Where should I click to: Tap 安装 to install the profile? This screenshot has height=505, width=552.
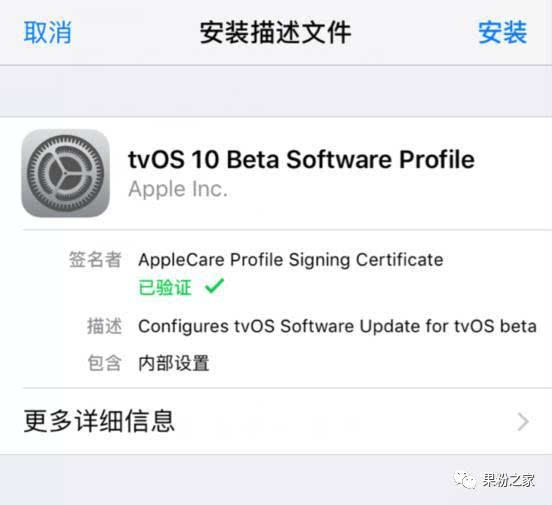click(502, 32)
